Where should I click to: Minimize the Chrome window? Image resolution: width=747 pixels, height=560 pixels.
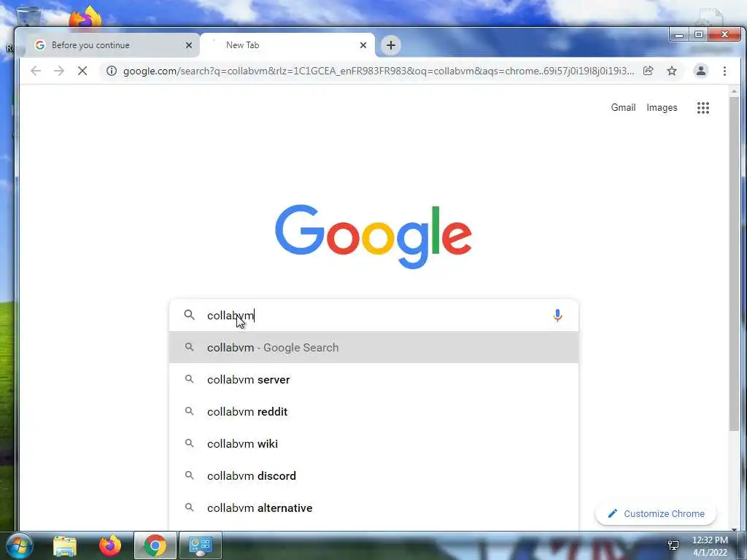pyautogui.click(x=679, y=35)
